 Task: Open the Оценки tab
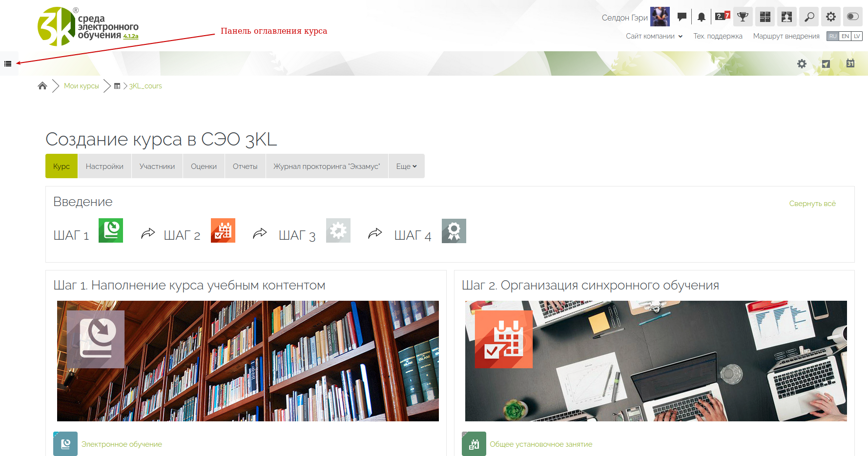[x=204, y=166]
